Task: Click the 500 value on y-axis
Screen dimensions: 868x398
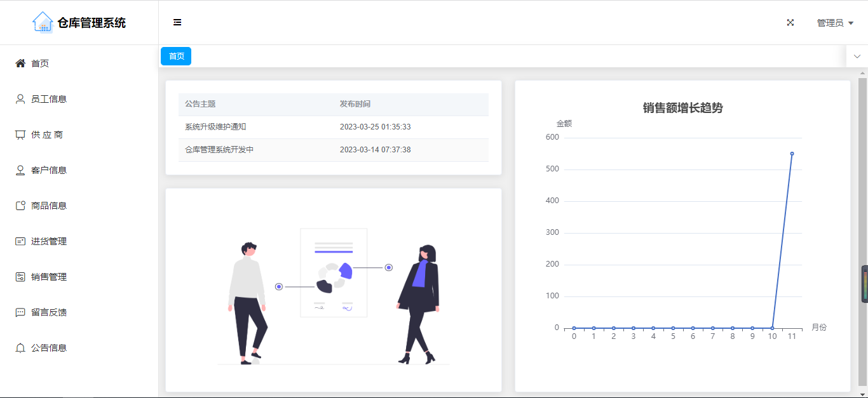Action: click(552, 169)
